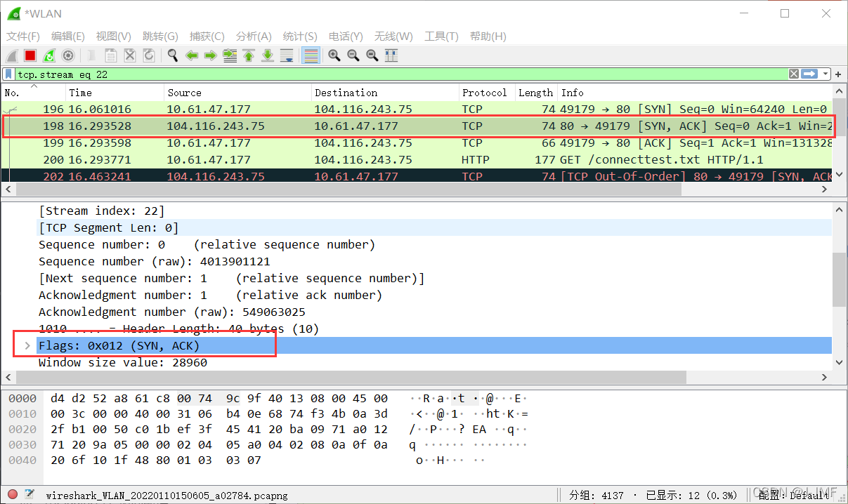Open capture options gear icon

tap(68, 55)
